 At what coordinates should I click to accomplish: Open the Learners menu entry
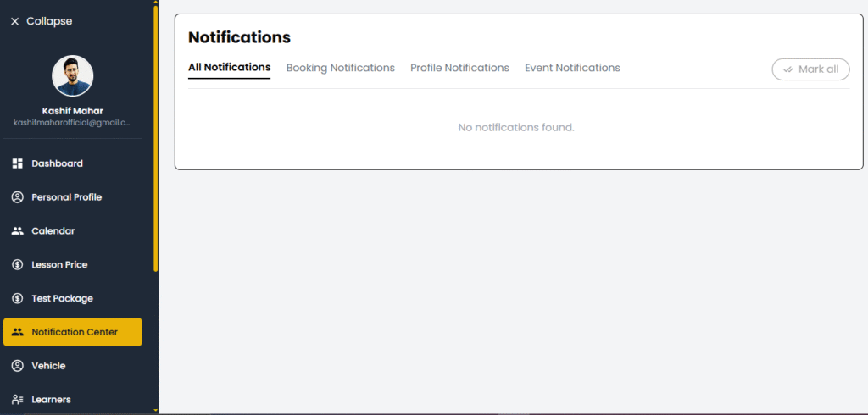pos(51,400)
